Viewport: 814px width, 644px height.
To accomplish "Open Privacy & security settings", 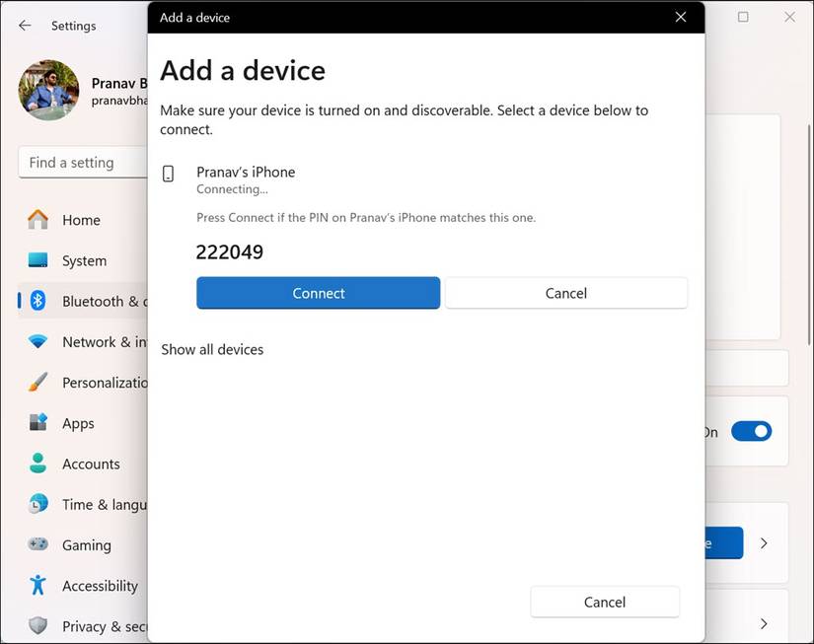I will [x=83, y=626].
